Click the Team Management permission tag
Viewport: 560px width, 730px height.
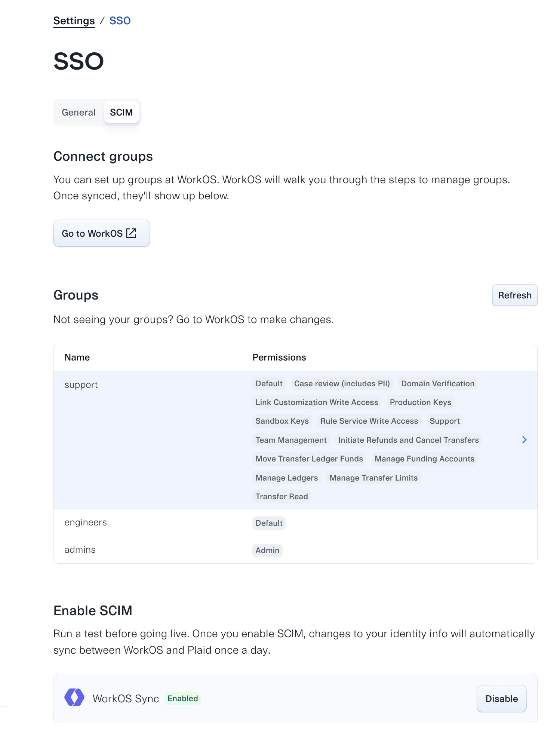pyautogui.click(x=291, y=440)
